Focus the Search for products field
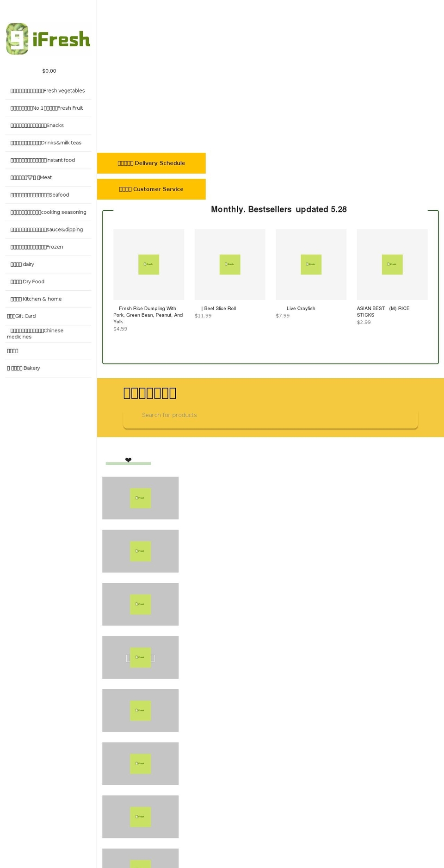The image size is (444, 868). point(271,415)
